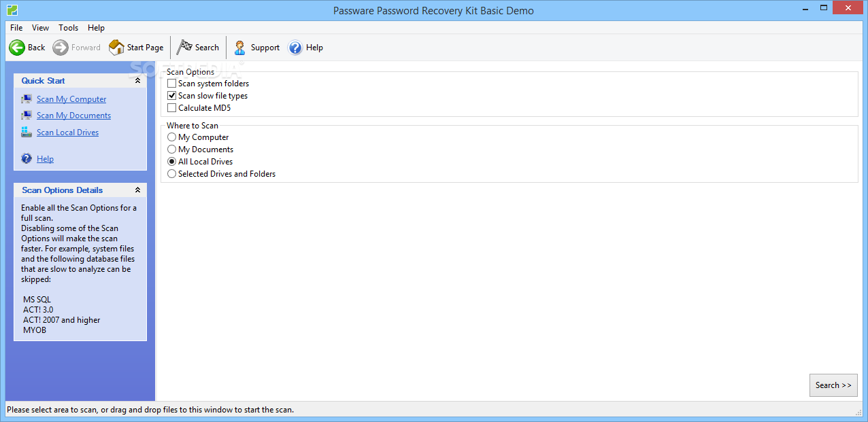This screenshot has width=868, height=422.
Task: Click the Scan Local Drives icon
Action: click(x=27, y=132)
